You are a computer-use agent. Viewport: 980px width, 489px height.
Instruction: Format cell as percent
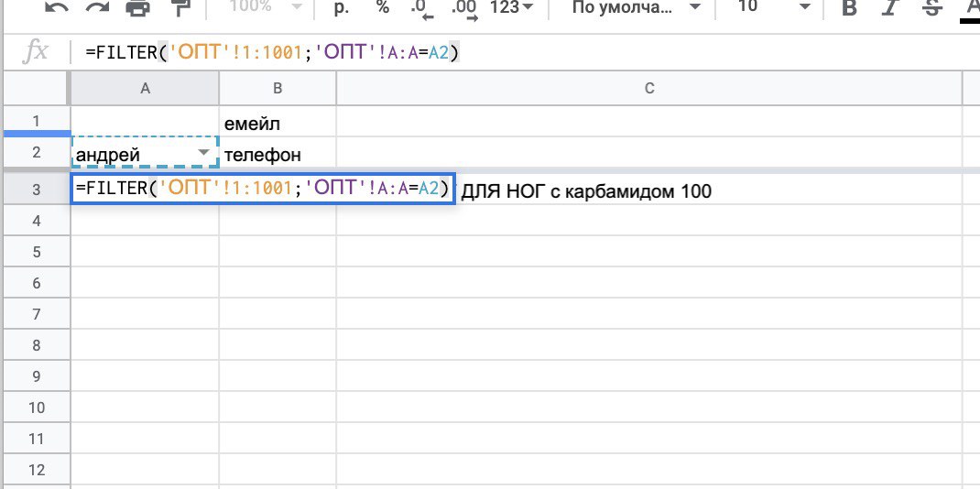(x=383, y=7)
